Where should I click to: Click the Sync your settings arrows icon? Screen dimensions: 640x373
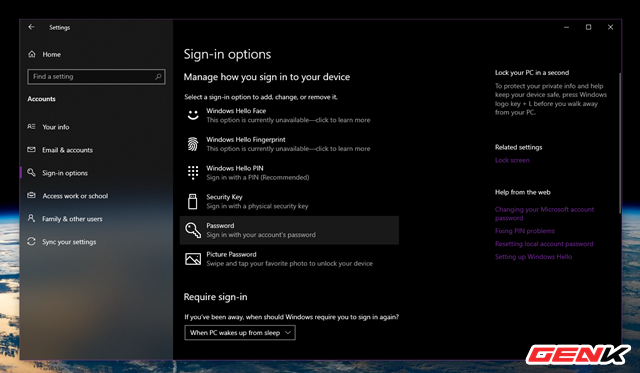tap(31, 241)
